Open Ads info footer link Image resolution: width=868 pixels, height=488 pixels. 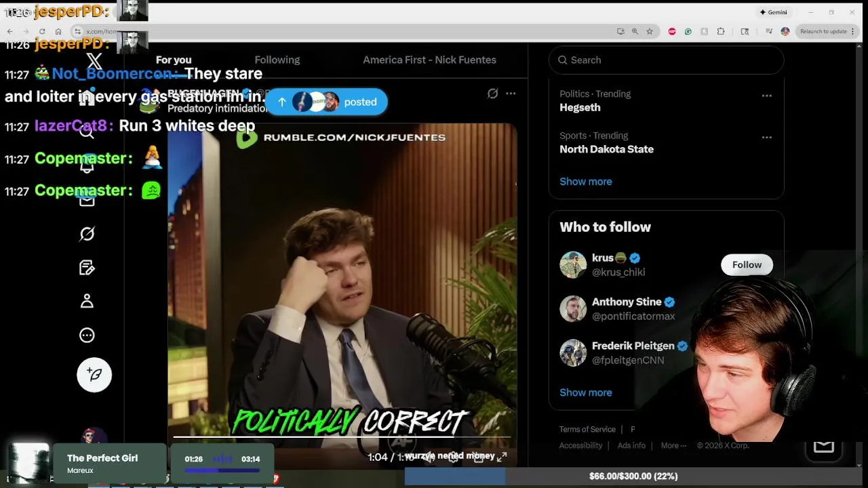tap(631, 445)
